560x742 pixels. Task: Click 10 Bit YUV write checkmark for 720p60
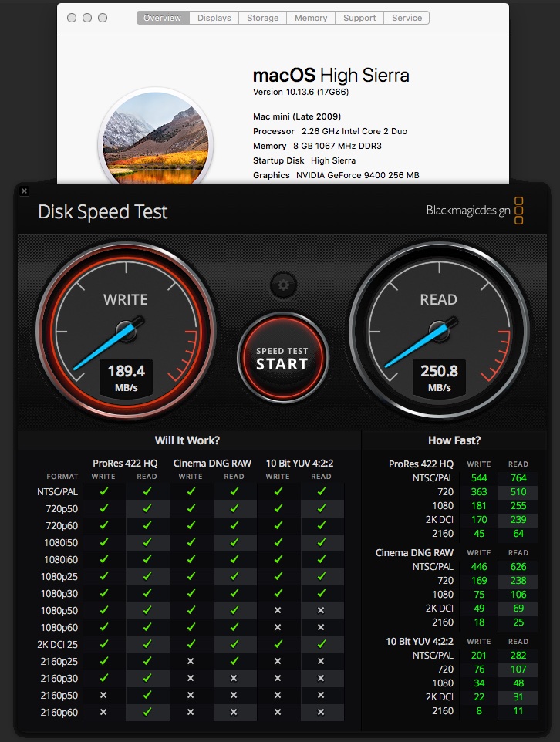(278, 526)
